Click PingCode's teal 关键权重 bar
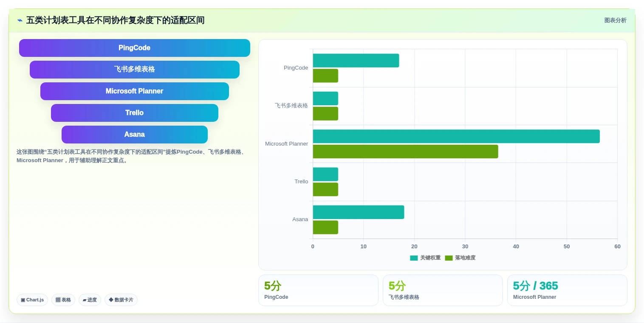This screenshot has width=644, height=323. coord(356,61)
